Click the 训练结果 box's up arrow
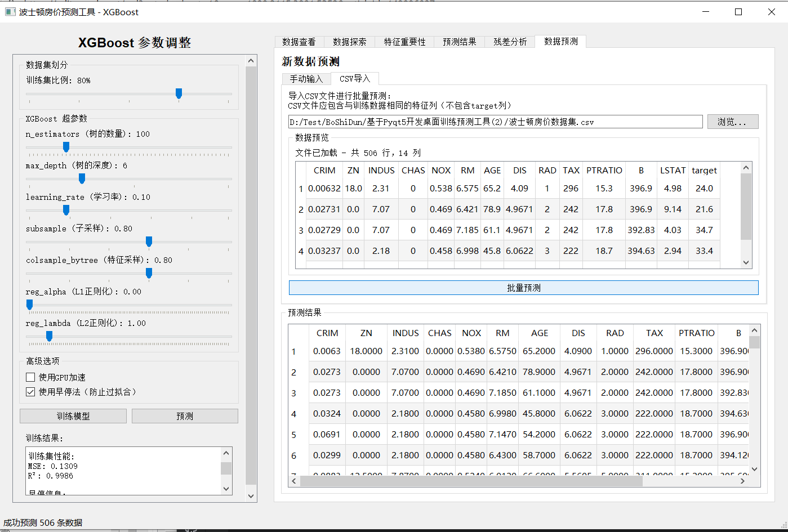788x532 pixels. pyautogui.click(x=226, y=453)
